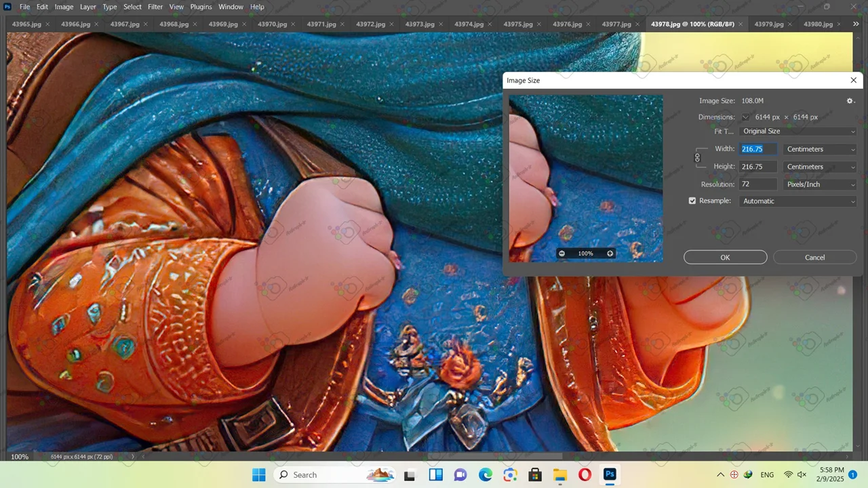Uncheck the Resample checkbox
The height and width of the screenshot is (488, 868).
692,201
